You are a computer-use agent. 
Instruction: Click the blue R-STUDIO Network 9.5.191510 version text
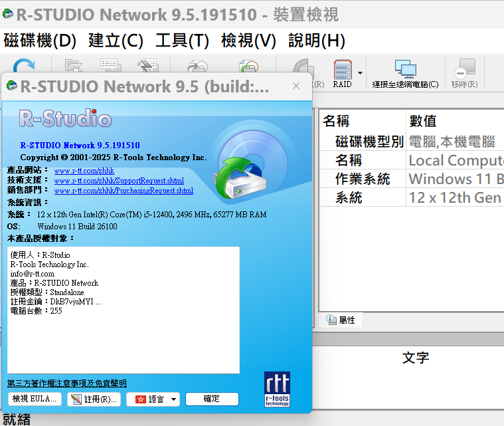point(80,145)
